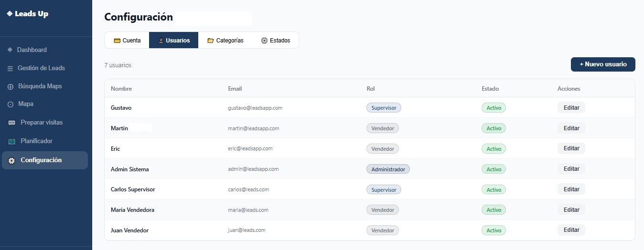Edit the María Vendedora user
The height and width of the screenshot is (250, 644).
(x=571, y=210)
